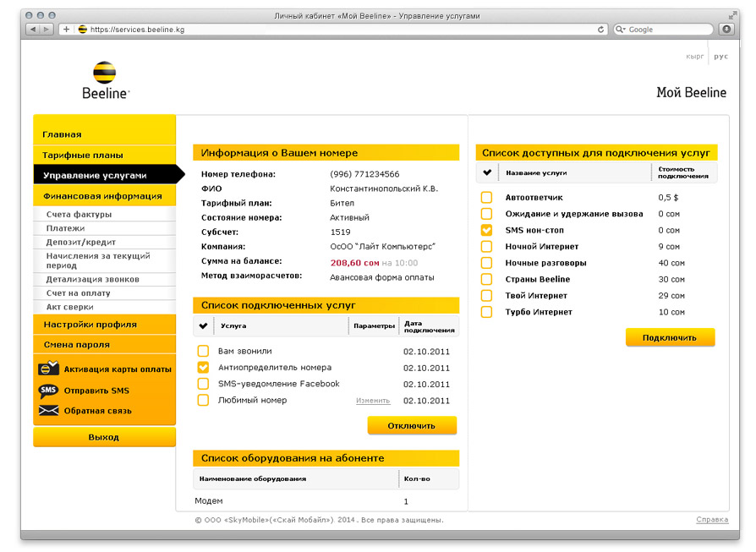Select the Твой Интернет checkbox
Screen dimensions: 756x552
click(487, 296)
